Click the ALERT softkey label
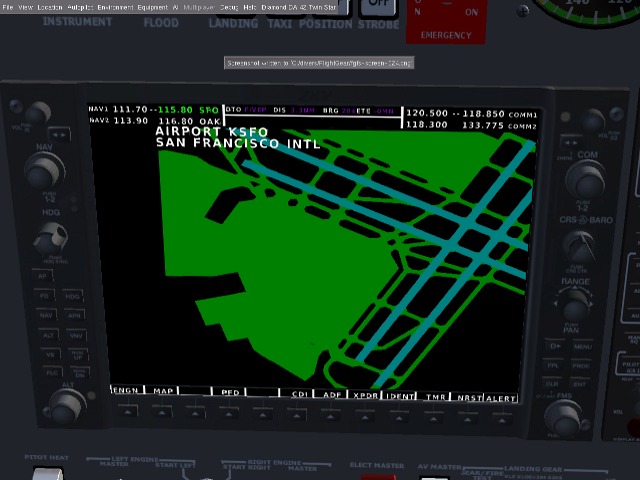 tap(501, 398)
